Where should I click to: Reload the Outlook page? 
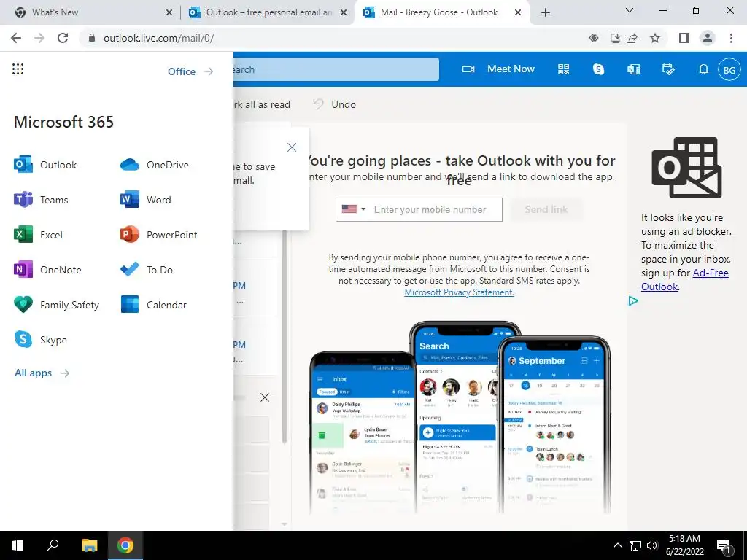(x=63, y=38)
